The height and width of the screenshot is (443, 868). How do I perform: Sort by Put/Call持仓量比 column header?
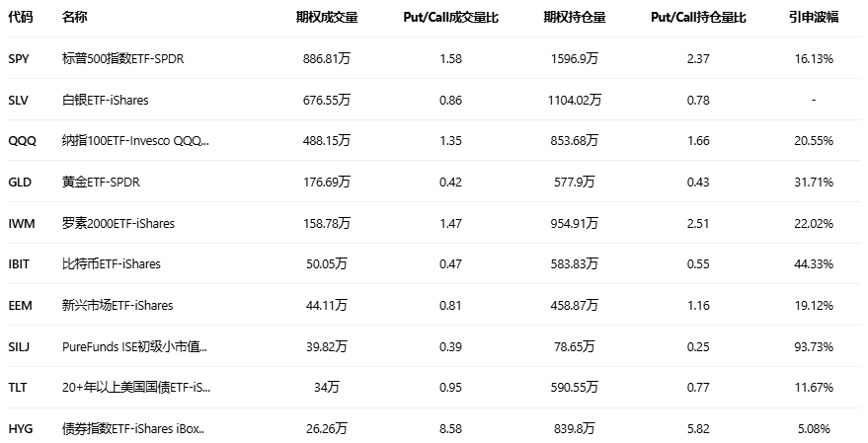pyautogui.click(x=698, y=18)
